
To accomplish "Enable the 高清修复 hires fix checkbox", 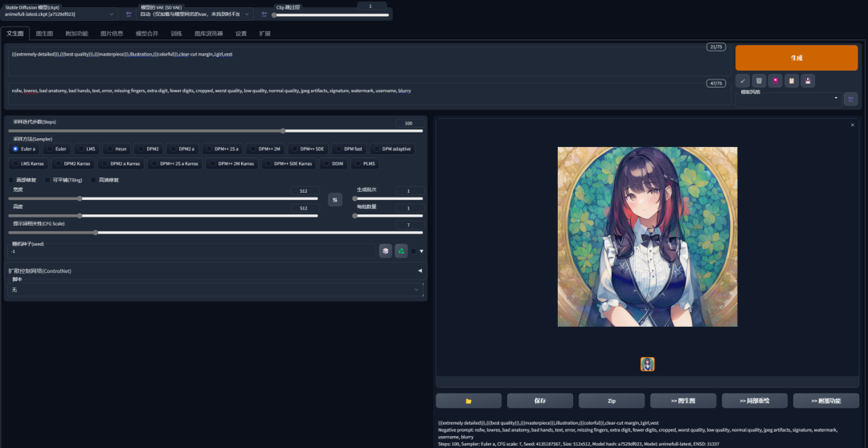I will (x=93, y=180).
